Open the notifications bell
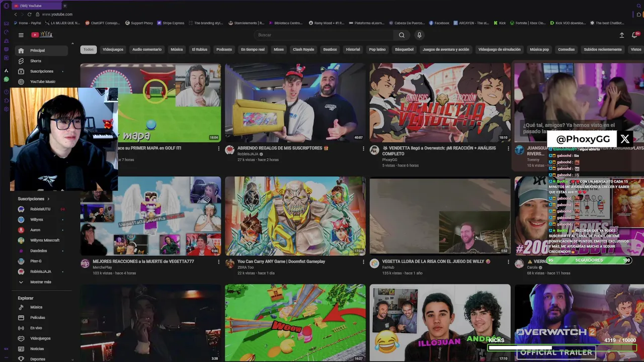This screenshot has width=644, height=362. point(635,35)
